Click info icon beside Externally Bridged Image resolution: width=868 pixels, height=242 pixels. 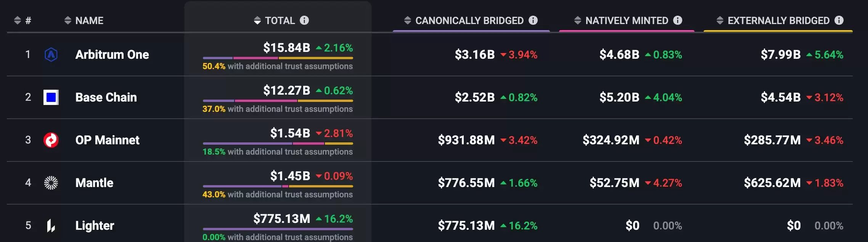(839, 20)
